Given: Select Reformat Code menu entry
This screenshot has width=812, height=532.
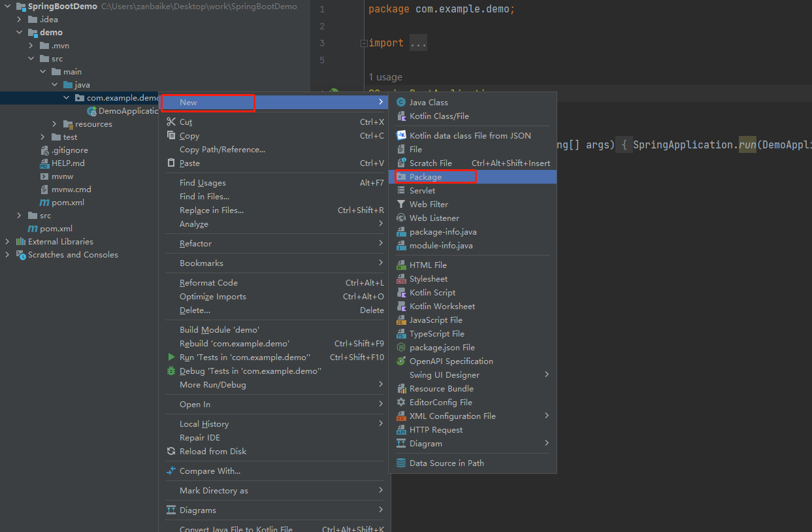Looking at the screenshot, I should click(208, 283).
